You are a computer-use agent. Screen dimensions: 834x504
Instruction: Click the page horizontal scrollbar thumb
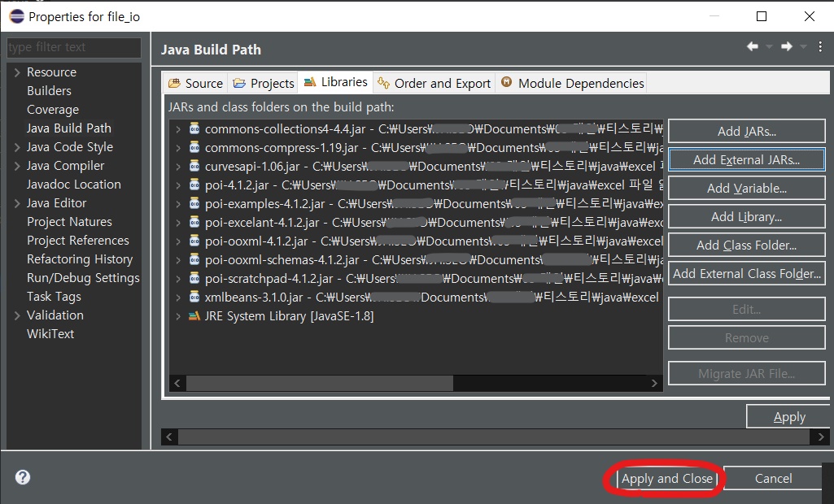click(494, 437)
